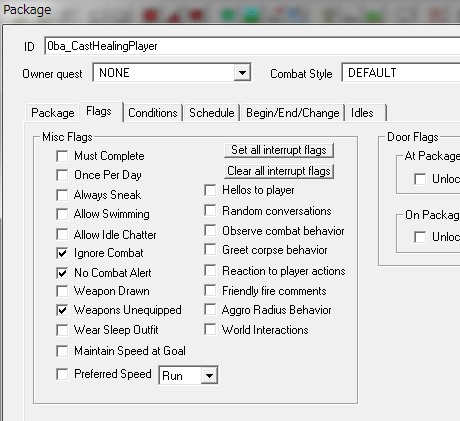Image resolution: width=460 pixels, height=421 pixels.
Task: Check the Preferred Speed checkbox
Action: coord(62,374)
